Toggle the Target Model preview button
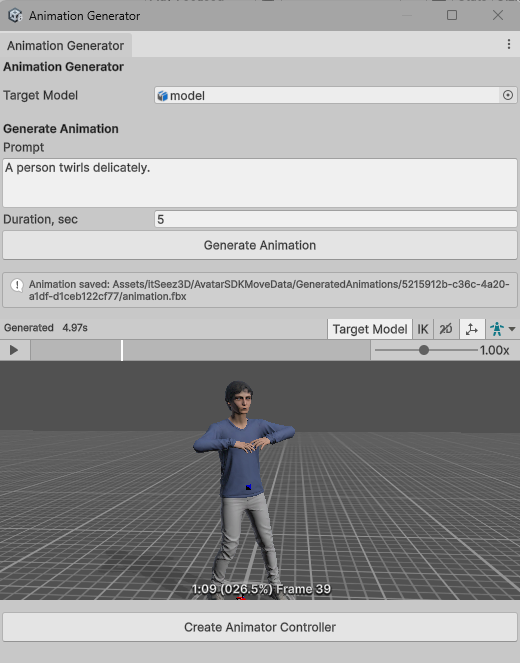The width and height of the screenshot is (520, 663). pos(370,329)
